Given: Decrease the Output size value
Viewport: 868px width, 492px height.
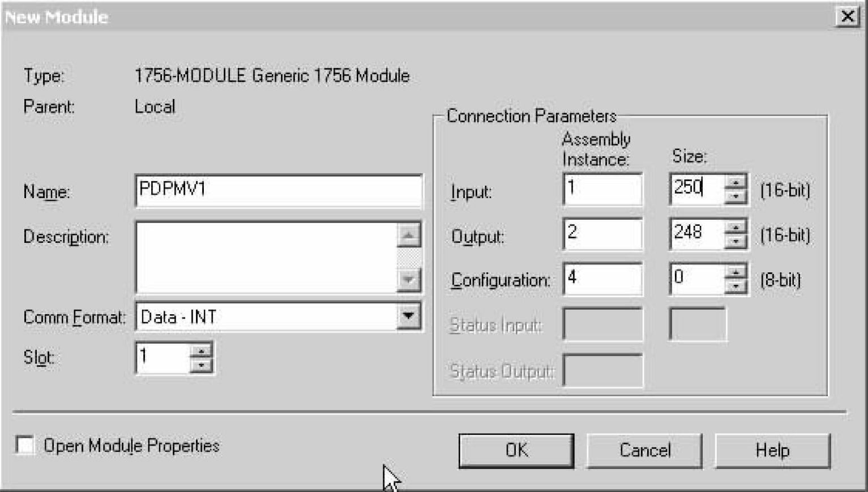Looking at the screenshot, I should (736, 241).
